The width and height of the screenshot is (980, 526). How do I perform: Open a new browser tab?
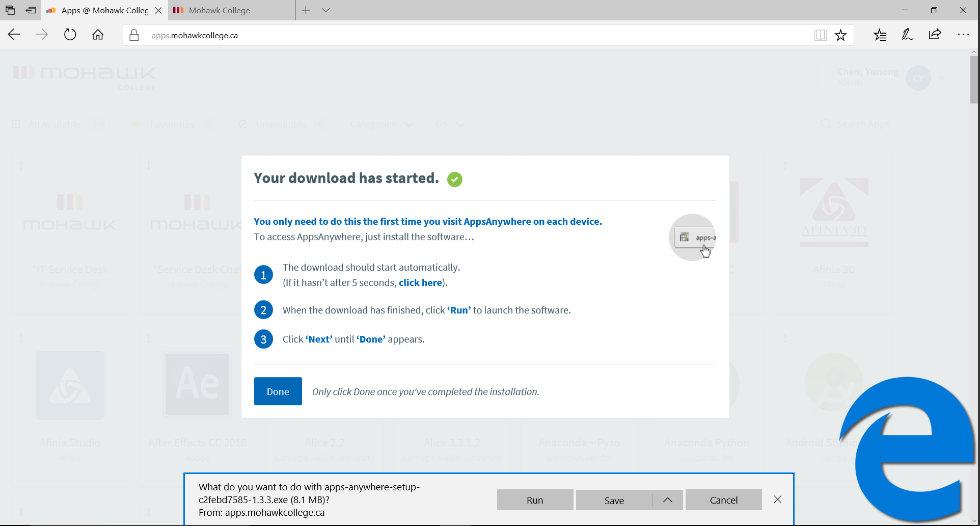306,10
